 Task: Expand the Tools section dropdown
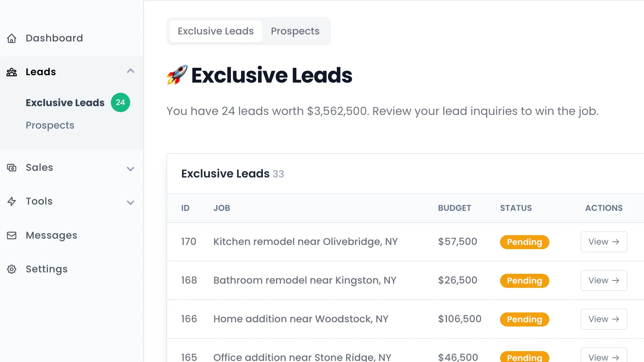click(131, 203)
